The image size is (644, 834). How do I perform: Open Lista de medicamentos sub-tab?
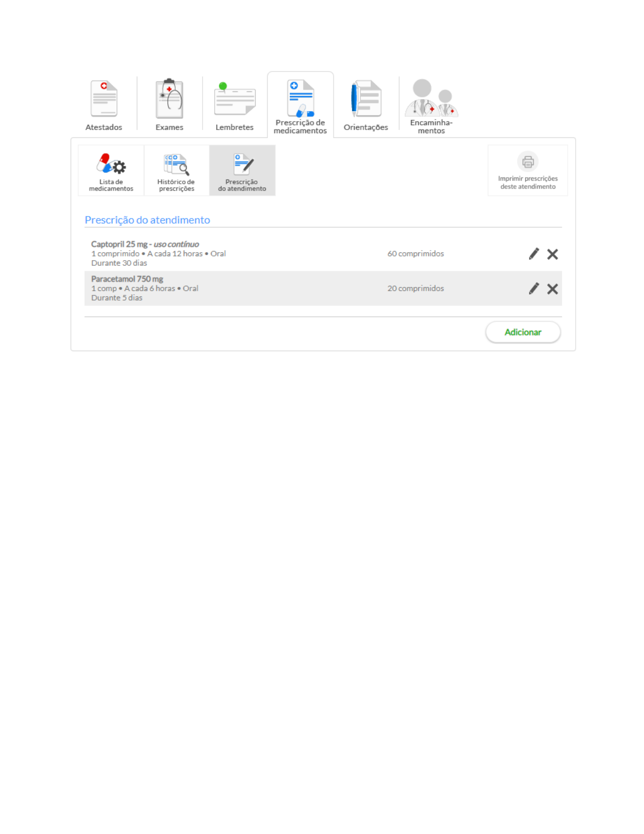click(x=111, y=171)
